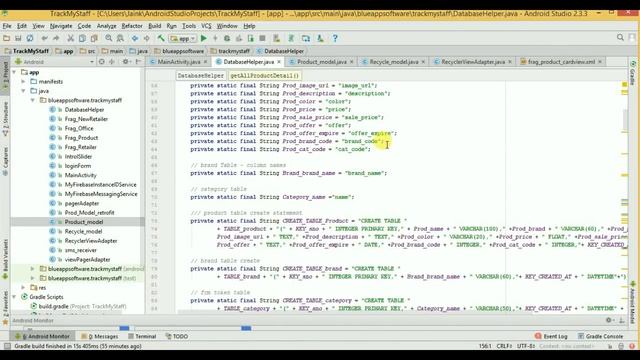Click the Find magnifier icon
This screenshot has width=640, height=360.
[109, 38]
